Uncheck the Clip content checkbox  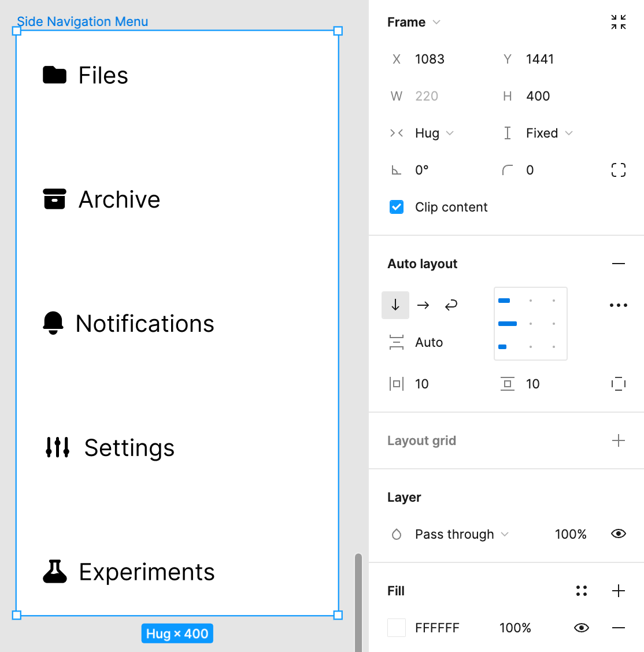[397, 206]
